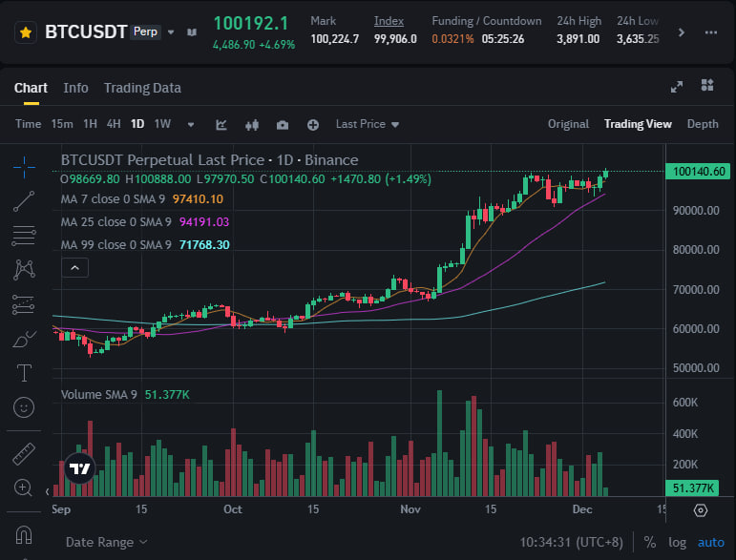Toggle the percent scale mode
The height and width of the screenshot is (560, 736).
650,543
